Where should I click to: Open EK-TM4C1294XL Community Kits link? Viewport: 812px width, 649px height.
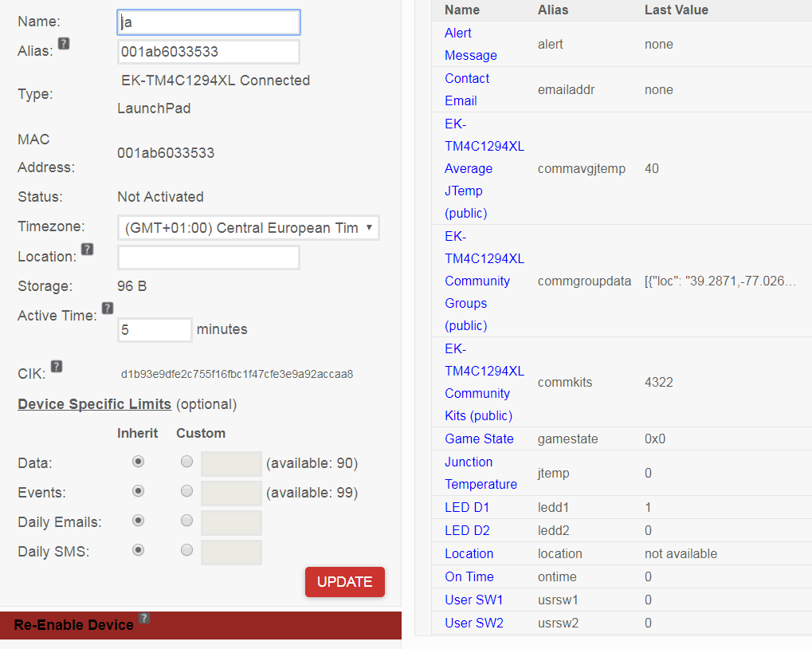point(484,382)
